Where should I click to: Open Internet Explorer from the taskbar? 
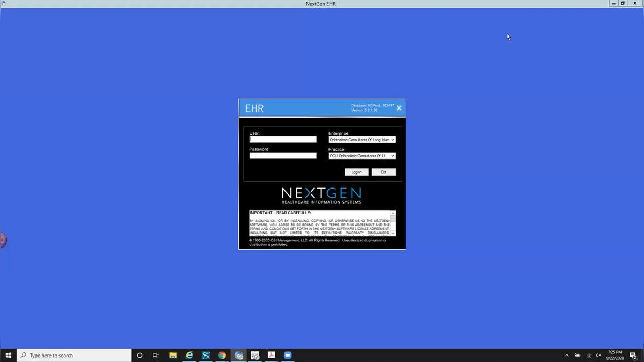click(189, 356)
